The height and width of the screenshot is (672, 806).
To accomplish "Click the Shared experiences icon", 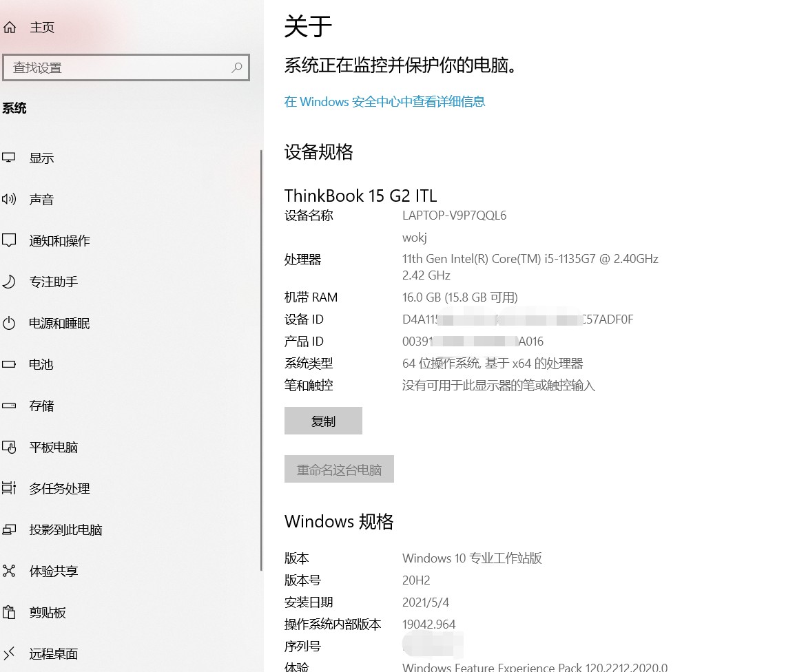I will 9,571.
